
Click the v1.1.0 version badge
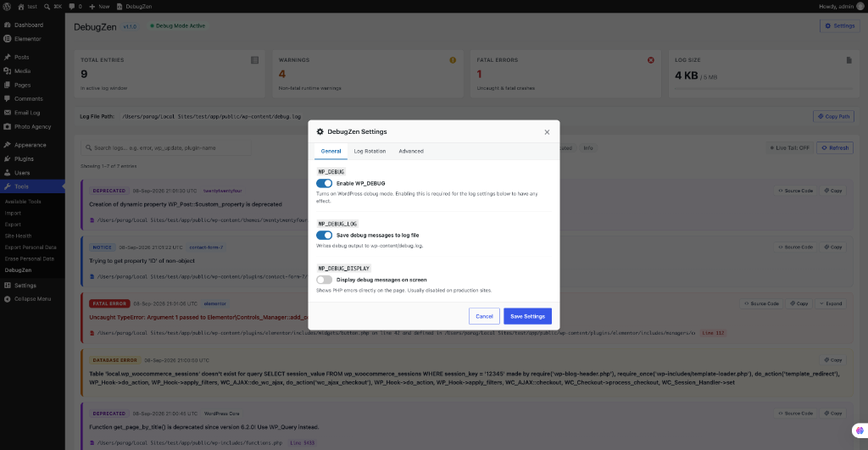coord(130,26)
